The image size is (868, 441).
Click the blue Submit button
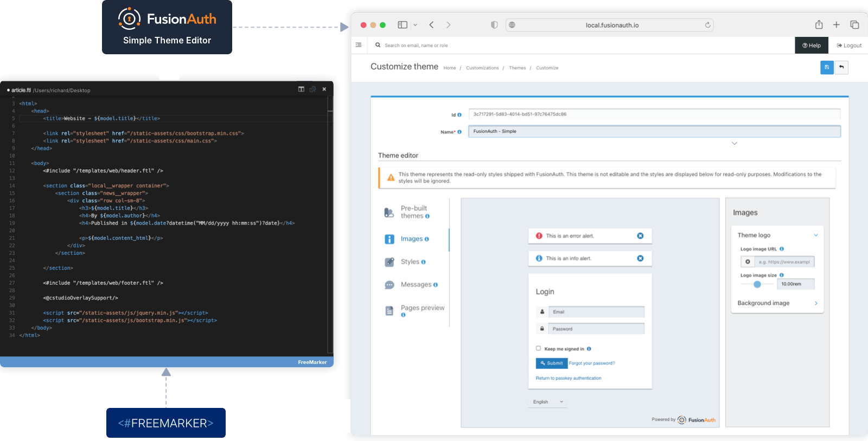click(x=552, y=363)
